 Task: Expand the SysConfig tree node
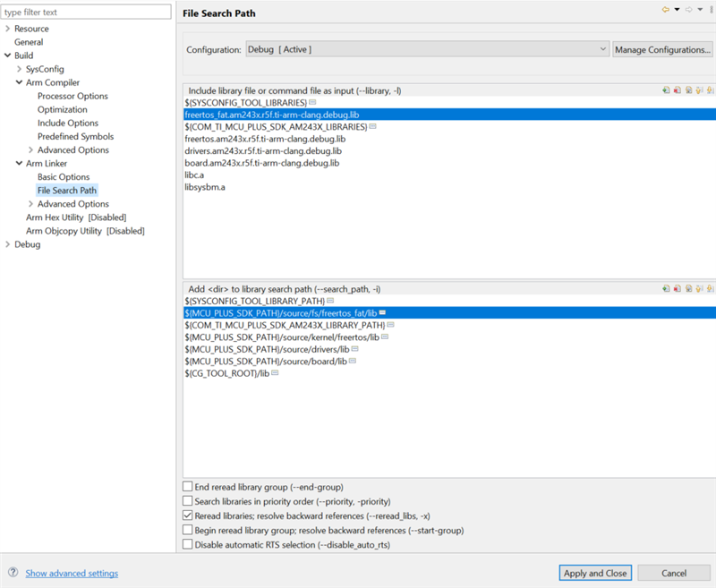[x=19, y=69]
